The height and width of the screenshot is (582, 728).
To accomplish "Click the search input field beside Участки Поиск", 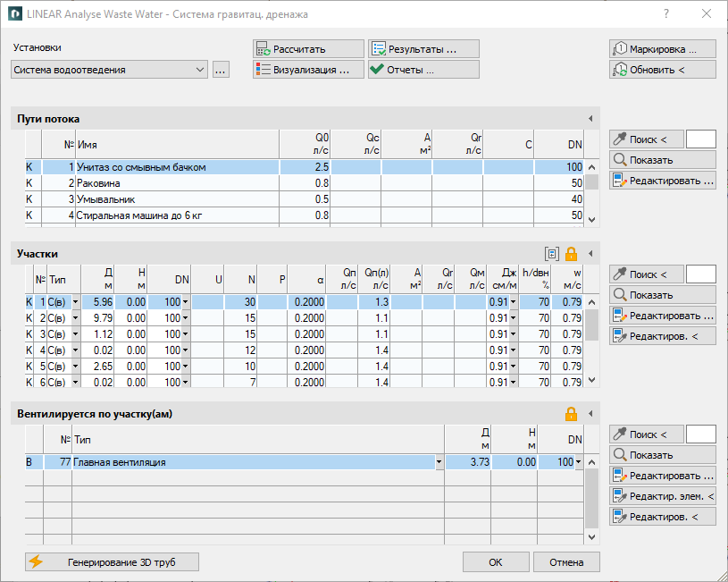I will click(701, 274).
